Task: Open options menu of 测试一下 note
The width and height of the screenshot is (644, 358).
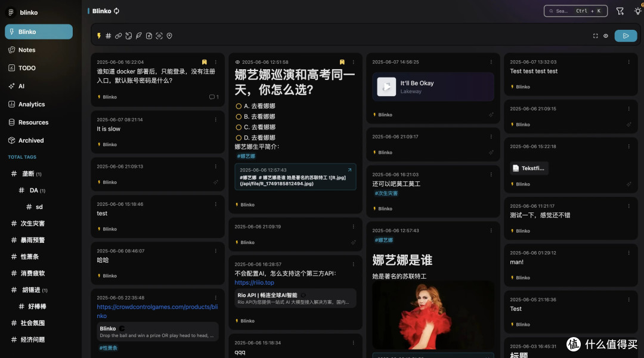Action: coord(628,206)
